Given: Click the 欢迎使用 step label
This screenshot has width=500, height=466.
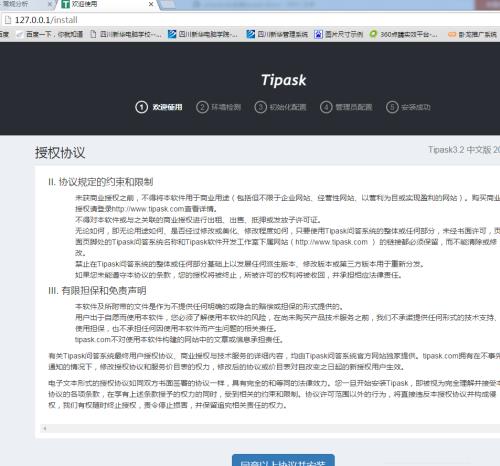Looking at the screenshot, I should (167, 107).
